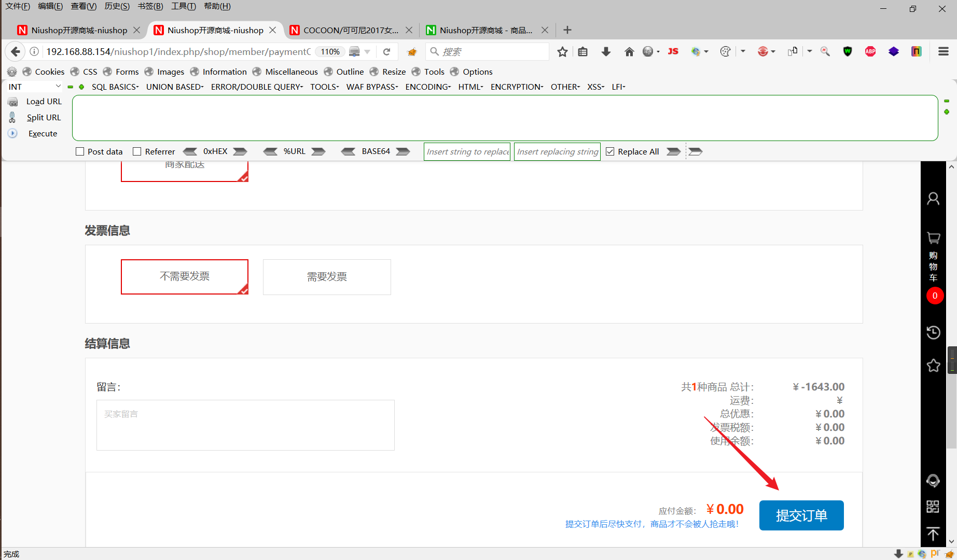The image size is (957, 560).
Task: Uncheck the Replace All checkbox
Action: tap(610, 151)
